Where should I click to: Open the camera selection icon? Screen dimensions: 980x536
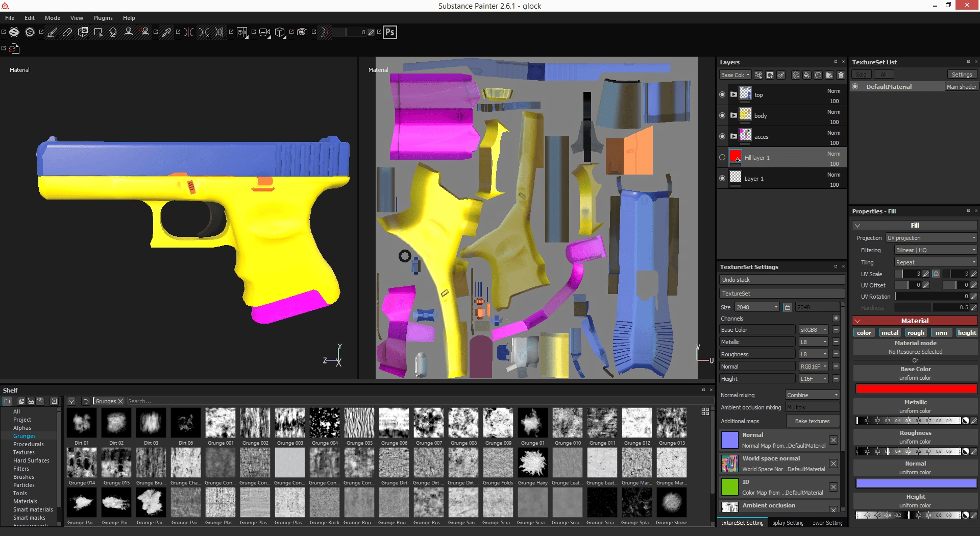point(264,32)
